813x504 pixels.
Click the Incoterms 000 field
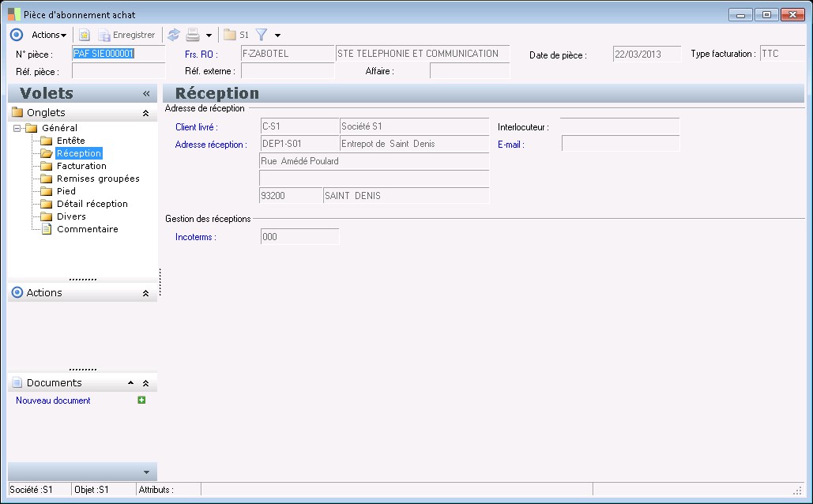click(x=299, y=236)
